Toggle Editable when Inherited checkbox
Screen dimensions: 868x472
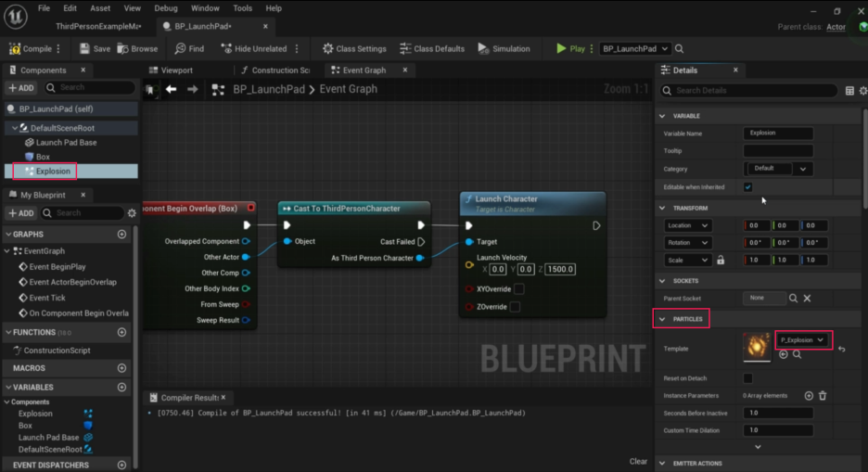[x=747, y=187]
